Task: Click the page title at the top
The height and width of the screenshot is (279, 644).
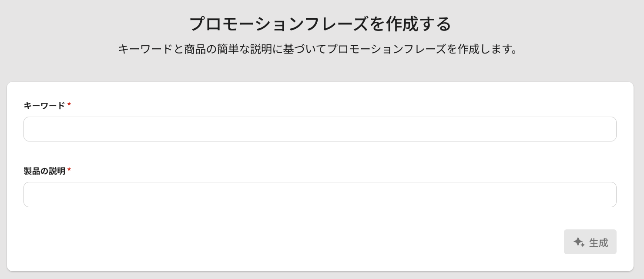Action: pyautogui.click(x=320, y=24)
